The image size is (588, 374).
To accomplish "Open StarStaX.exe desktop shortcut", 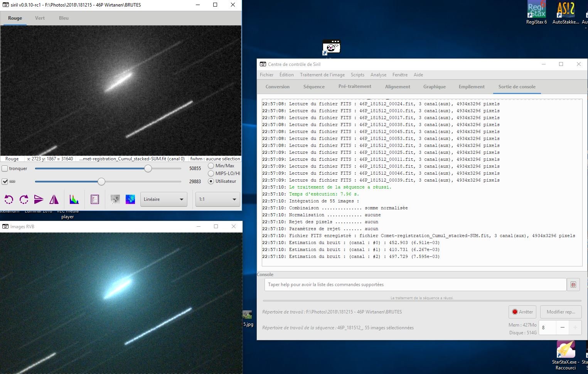I will click(x=566, y=355).
